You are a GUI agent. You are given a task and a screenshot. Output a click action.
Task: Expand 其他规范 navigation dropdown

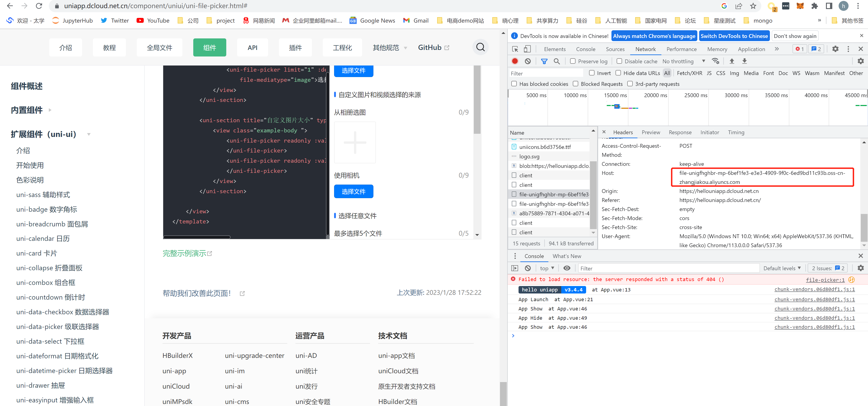tap(390, 47)
